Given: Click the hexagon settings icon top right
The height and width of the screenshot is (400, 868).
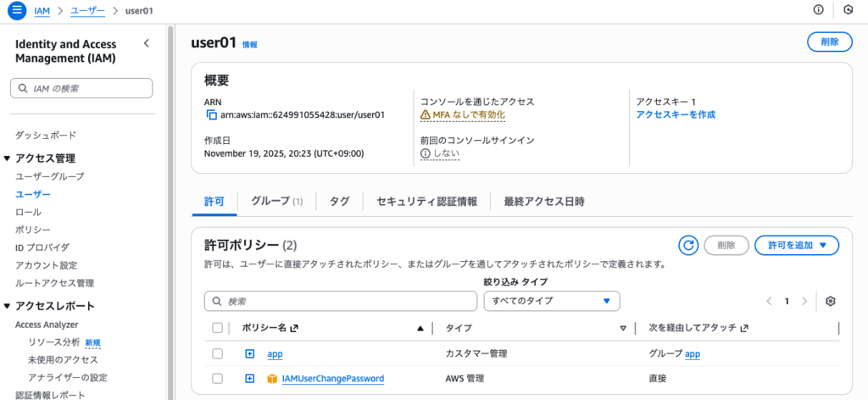Looking at the screenshot, I should [x=848, y=10].
